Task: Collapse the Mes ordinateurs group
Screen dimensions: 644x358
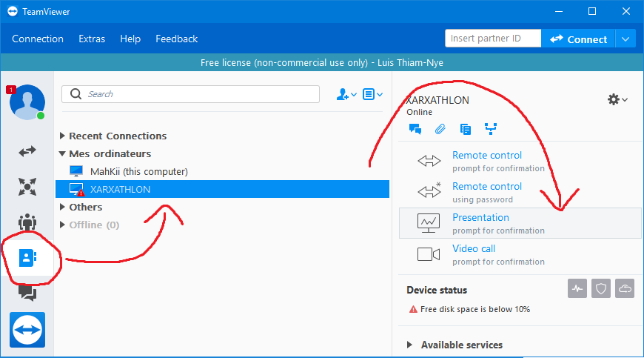Action: (62, 153)
